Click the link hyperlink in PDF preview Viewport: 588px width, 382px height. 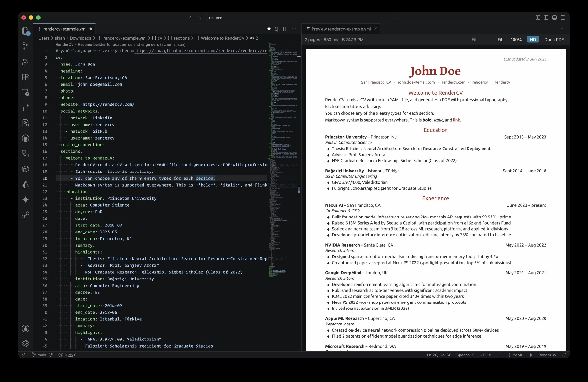[456, 120]
